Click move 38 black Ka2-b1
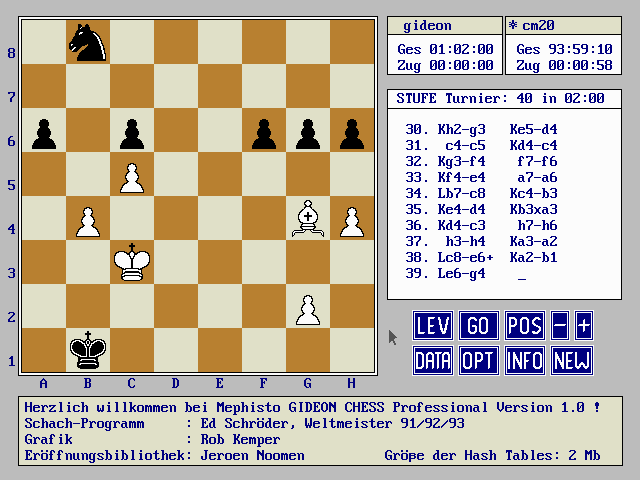 (533, 258)
